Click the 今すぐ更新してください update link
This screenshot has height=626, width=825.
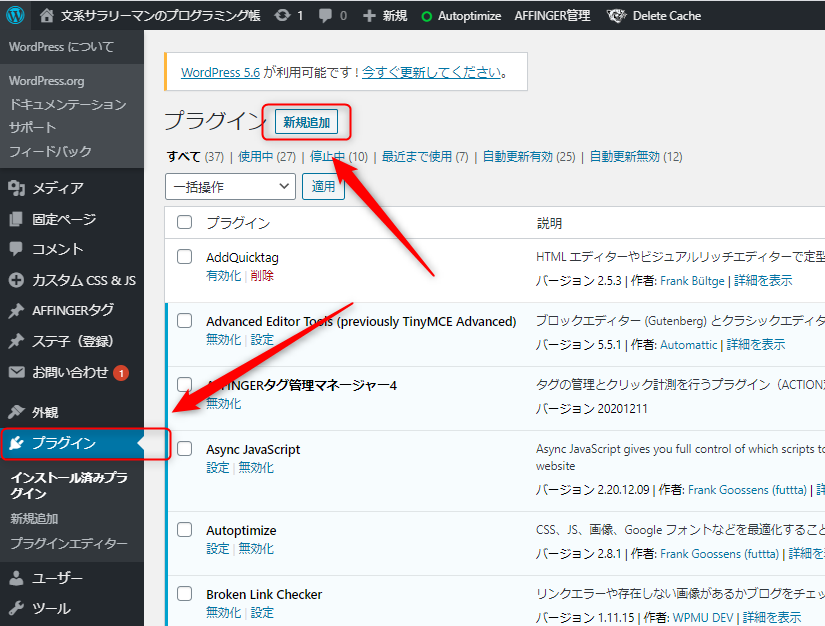point(431,72)
